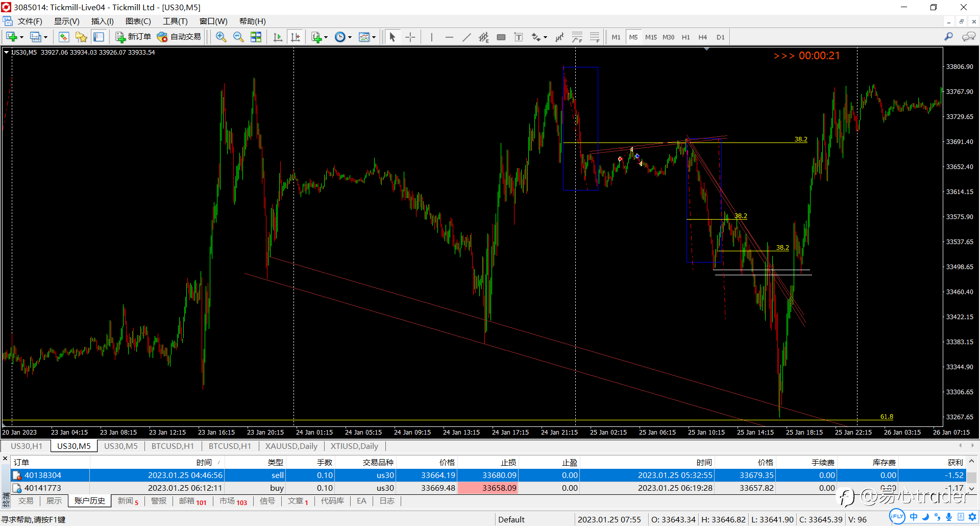Expand the Periods dropdown arrow

pyautogui.click(x=350, y=37)
